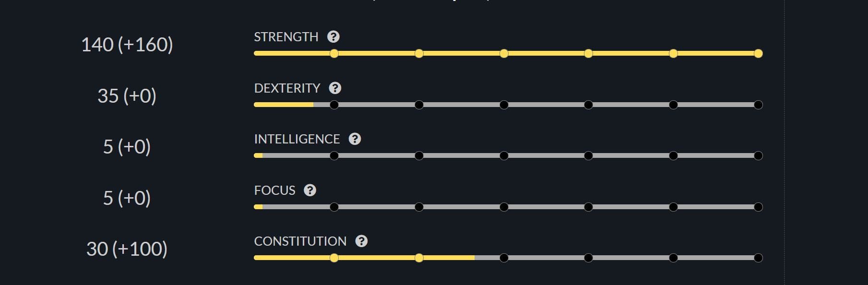Click the yellow end of the Intelligence bar
Screen dimensions: 868x285
tap(258, 155)
